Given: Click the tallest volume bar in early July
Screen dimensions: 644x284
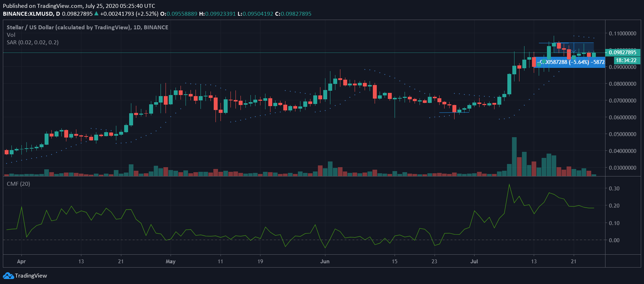Looking at the screenshot, I should (x=514, y=156).
